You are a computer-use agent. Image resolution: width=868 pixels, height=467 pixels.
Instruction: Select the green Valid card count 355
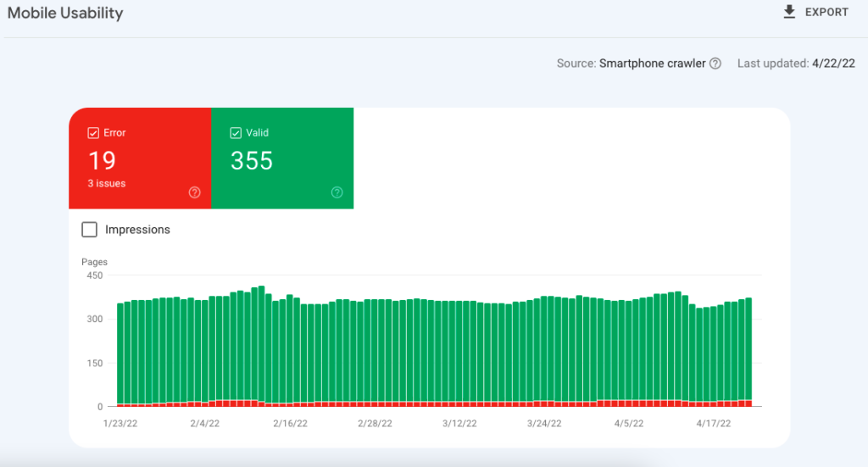click(251, 160)
